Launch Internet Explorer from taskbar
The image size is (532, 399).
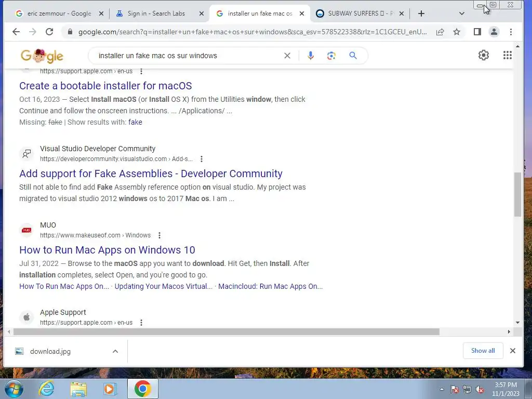point(46,389)
